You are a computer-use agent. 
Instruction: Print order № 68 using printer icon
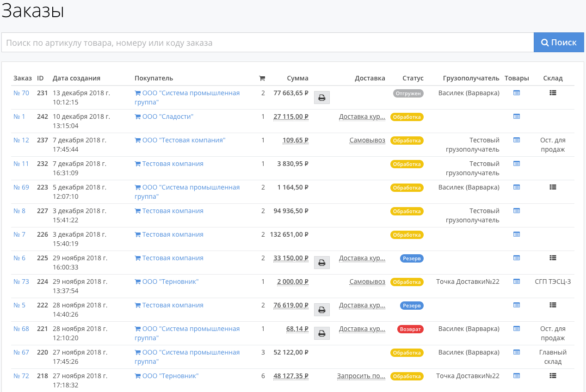321,333
